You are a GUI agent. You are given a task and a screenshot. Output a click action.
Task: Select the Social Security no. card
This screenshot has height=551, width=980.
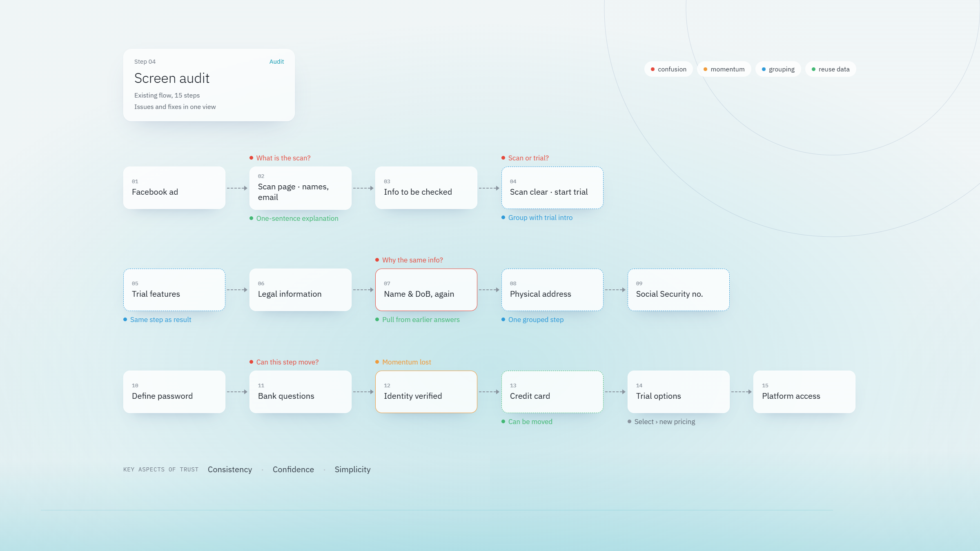tap(679, 290)
